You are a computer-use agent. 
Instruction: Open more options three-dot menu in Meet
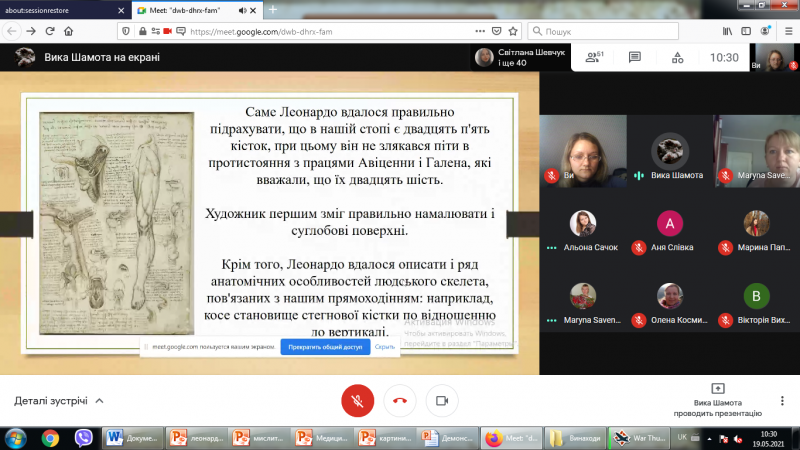click(782, 401)
